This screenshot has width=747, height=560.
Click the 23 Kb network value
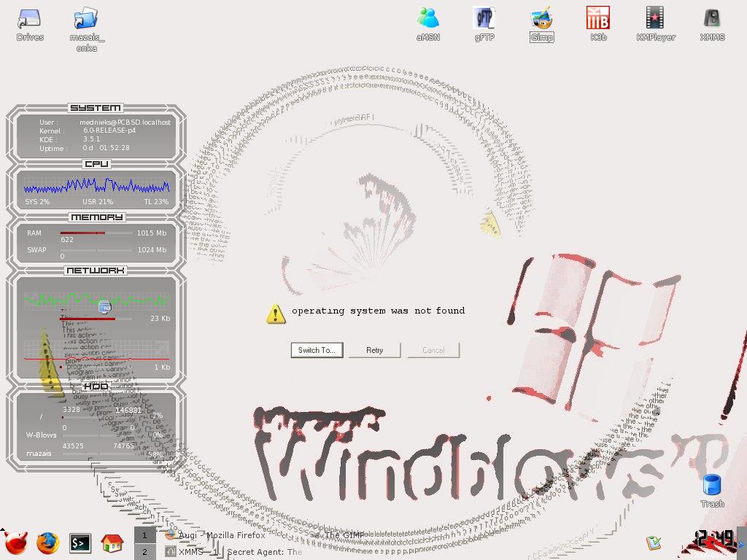[160, 318]
